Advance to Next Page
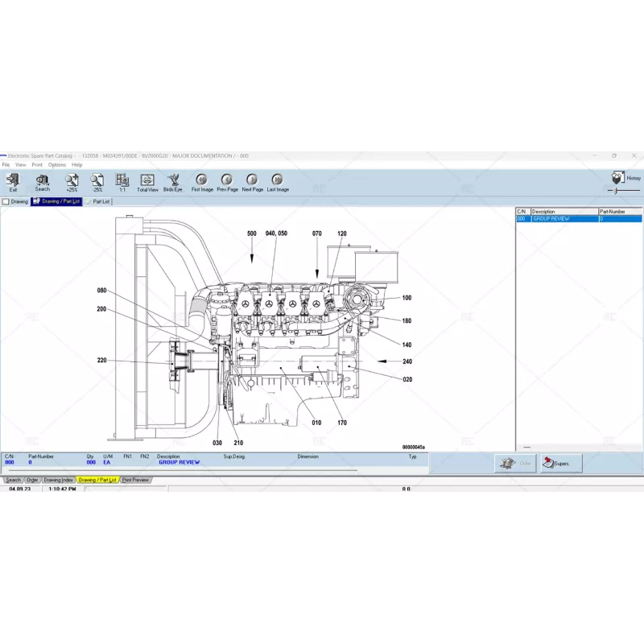 coord(252,181)
